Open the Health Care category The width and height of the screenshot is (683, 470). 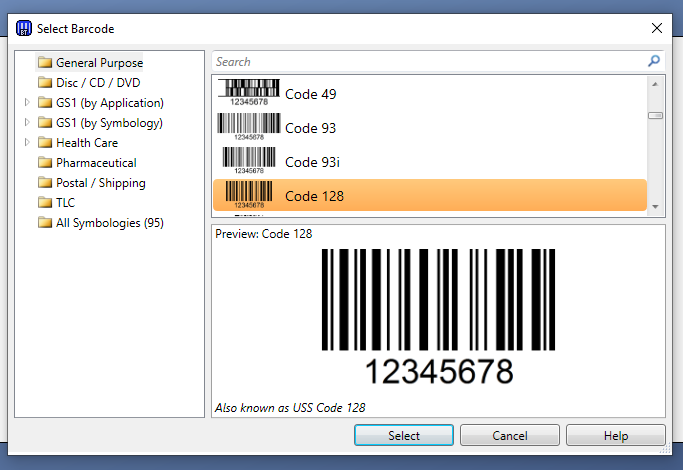[87, 143]
